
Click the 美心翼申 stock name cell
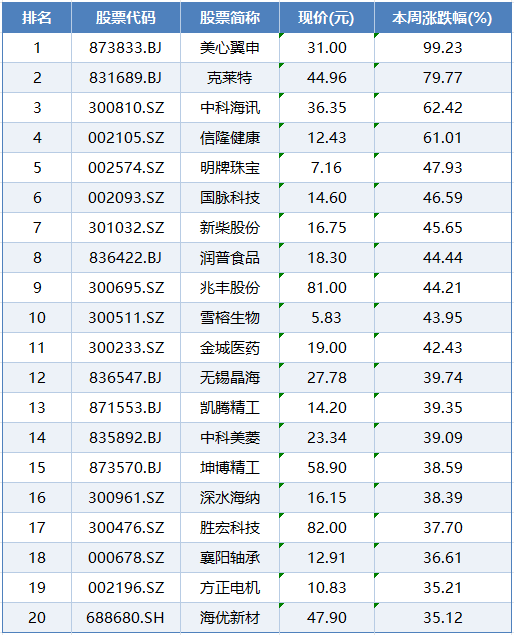point(230,48)
